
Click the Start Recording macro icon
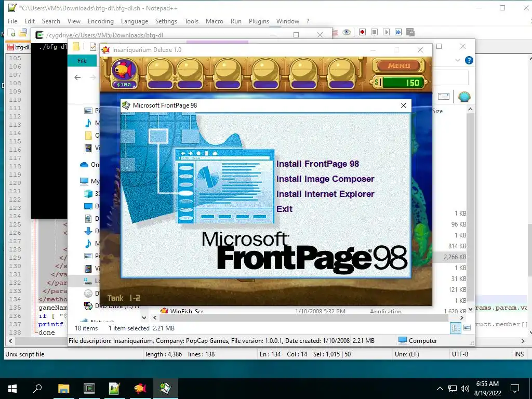pos(362,32)
